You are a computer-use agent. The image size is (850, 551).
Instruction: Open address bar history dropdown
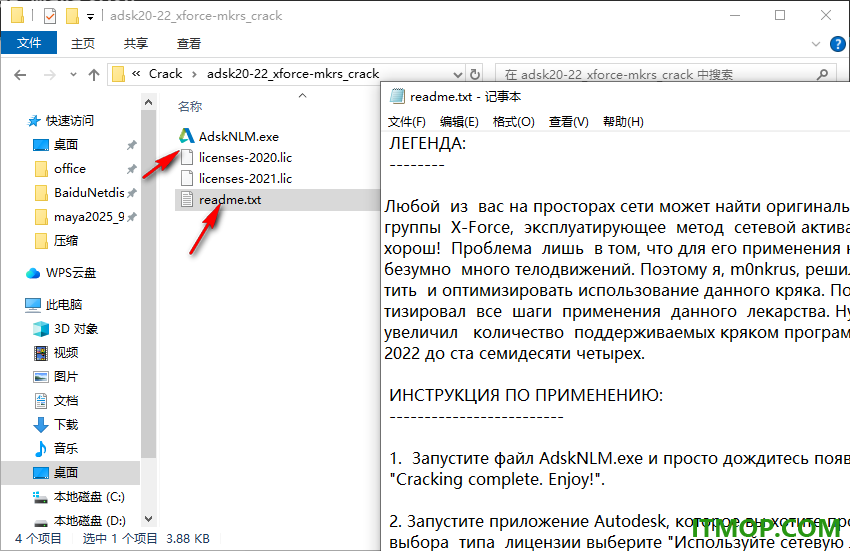point(458,74)
